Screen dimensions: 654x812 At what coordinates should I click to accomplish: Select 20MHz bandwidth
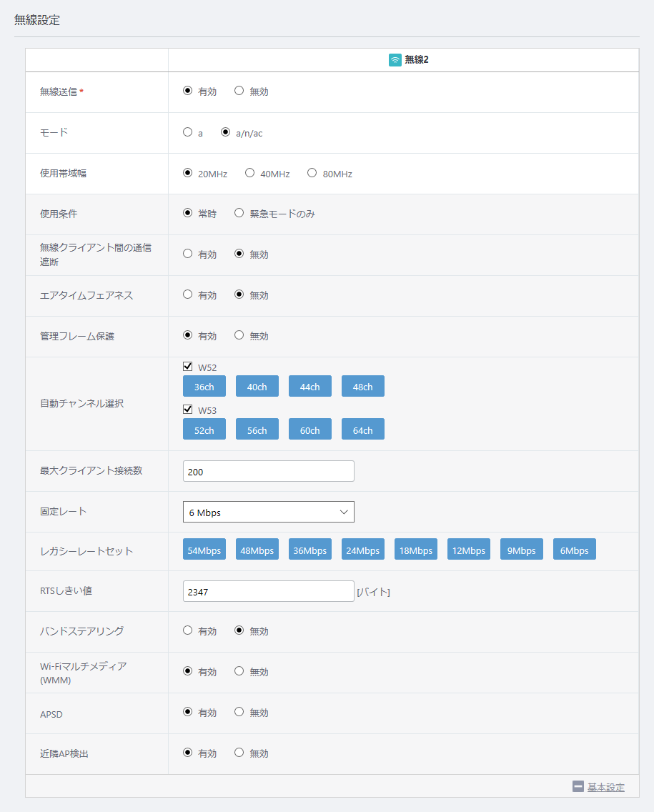[187, 173]
